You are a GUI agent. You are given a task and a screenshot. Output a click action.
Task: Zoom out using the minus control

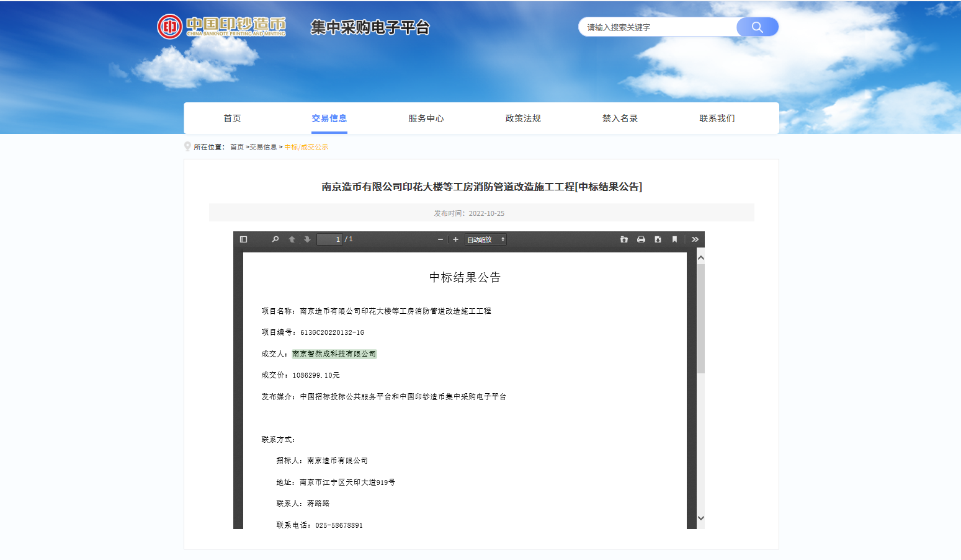click(x=439, y=239)
